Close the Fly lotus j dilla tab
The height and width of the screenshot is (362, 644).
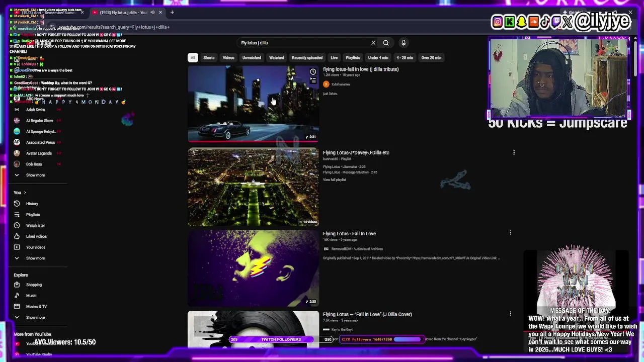coord(160,13)
